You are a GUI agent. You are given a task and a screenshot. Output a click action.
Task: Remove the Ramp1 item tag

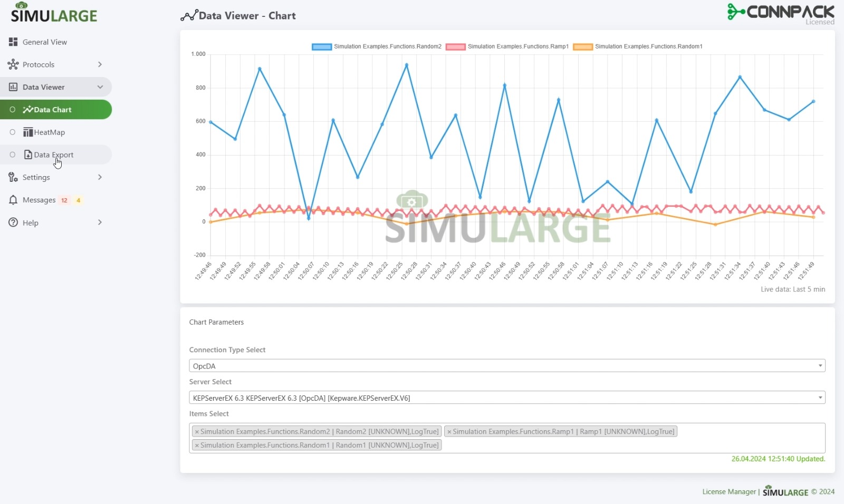click(449, 432)
